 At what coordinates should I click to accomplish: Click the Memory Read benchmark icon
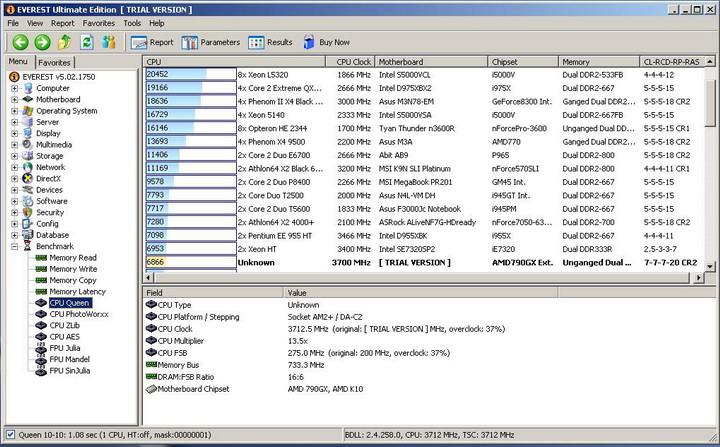41,258
